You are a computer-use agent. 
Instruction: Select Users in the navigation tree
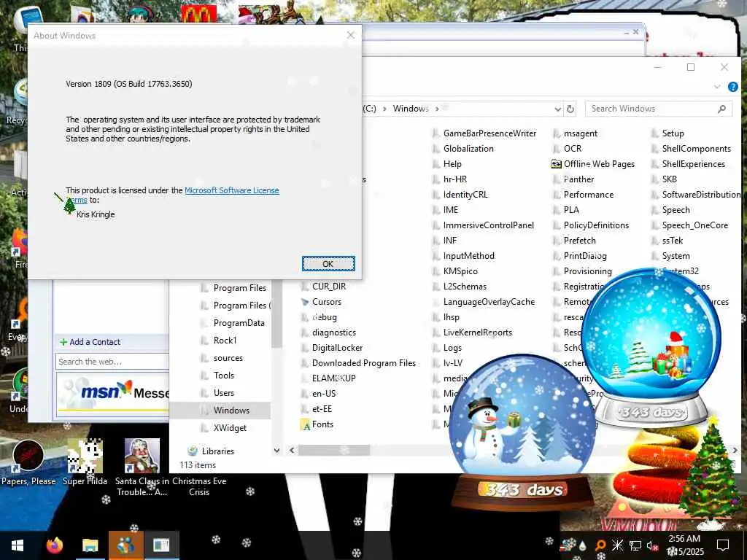point(223,393)
